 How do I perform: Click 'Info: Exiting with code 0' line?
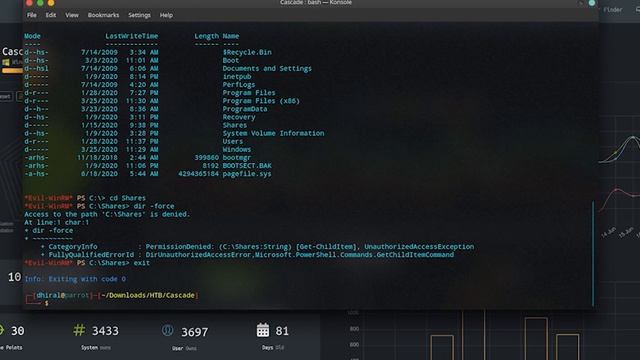(x=75, y=279)
